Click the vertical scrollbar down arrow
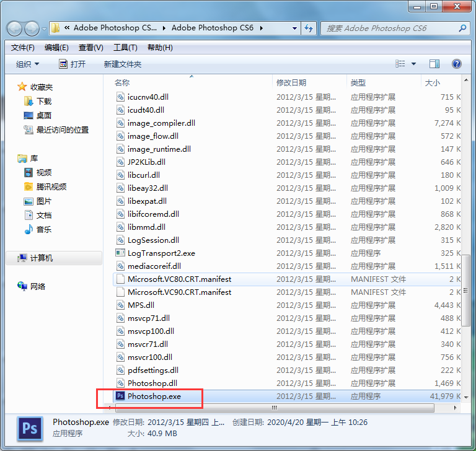 pyautogui.click(x=465, y=397)
